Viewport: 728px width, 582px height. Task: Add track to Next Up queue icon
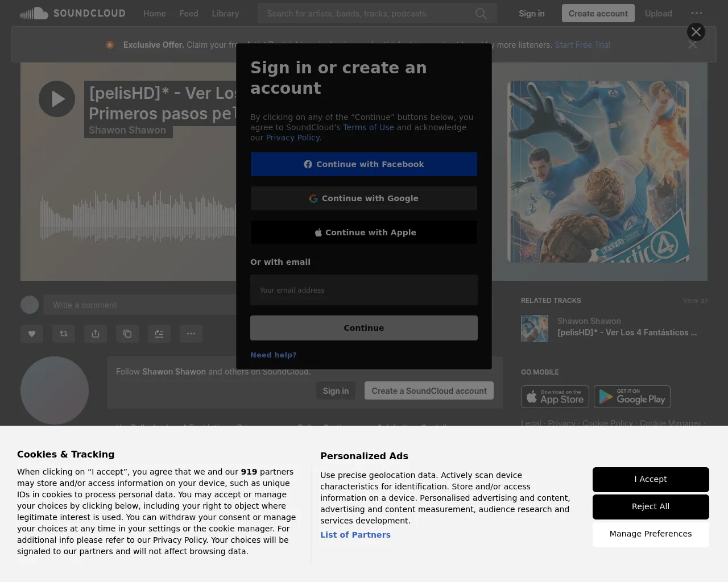pyautogui.click(x=159, y=334)
